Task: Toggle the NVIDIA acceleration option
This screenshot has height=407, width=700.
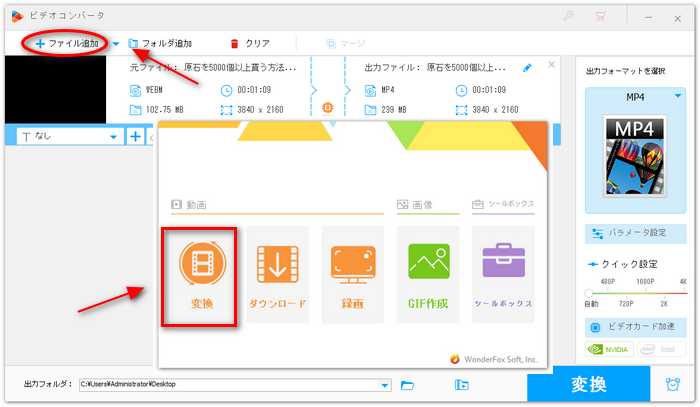Action: coord(609,349)
